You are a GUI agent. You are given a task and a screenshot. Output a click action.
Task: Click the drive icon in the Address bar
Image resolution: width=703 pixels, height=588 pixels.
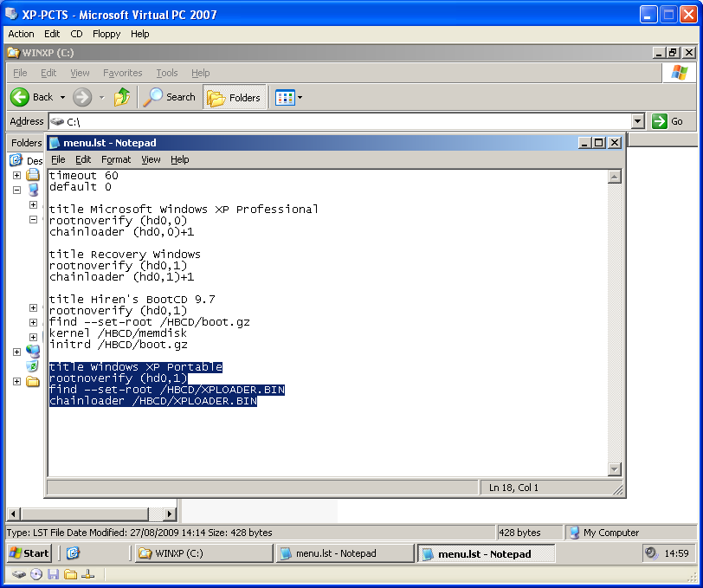(x=57, y=121)
